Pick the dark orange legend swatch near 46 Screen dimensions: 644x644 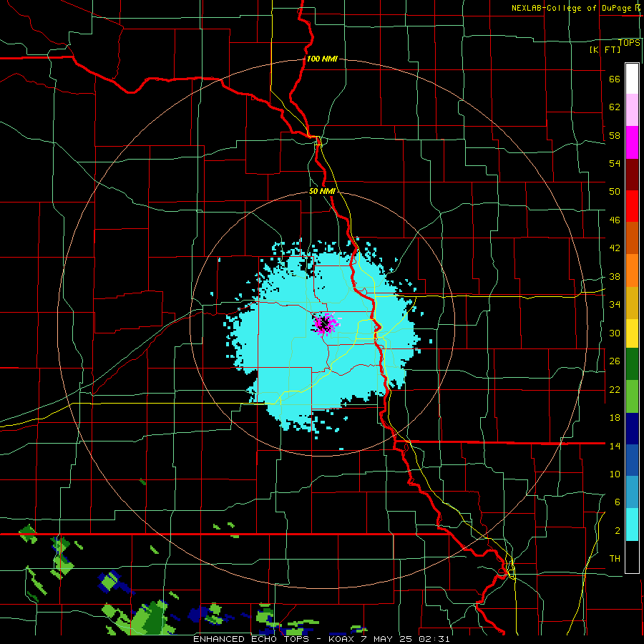pyautogui.click(x=632, y=238)
